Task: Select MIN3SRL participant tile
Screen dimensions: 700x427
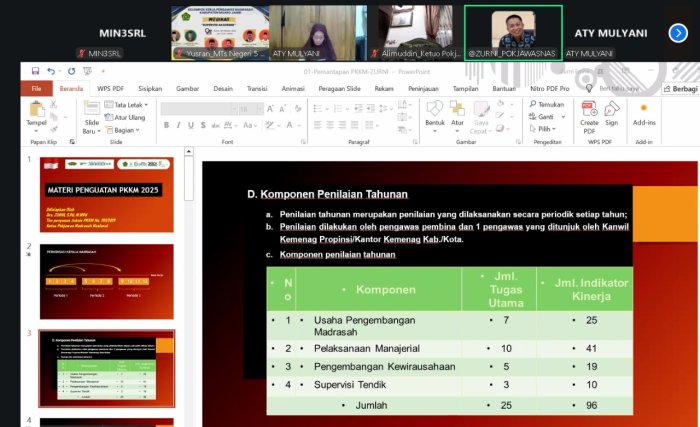Action: coord(122,33)
